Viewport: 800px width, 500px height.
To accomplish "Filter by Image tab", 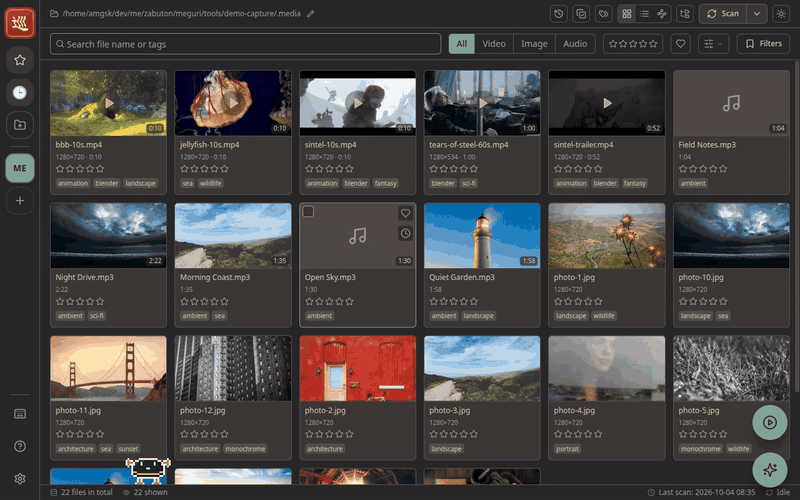I will (534, 44).
